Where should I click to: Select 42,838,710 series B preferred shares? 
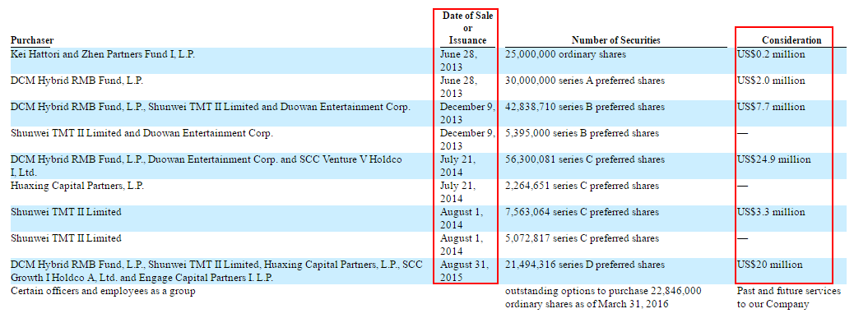pyautogui.click(x=585, y=108)
